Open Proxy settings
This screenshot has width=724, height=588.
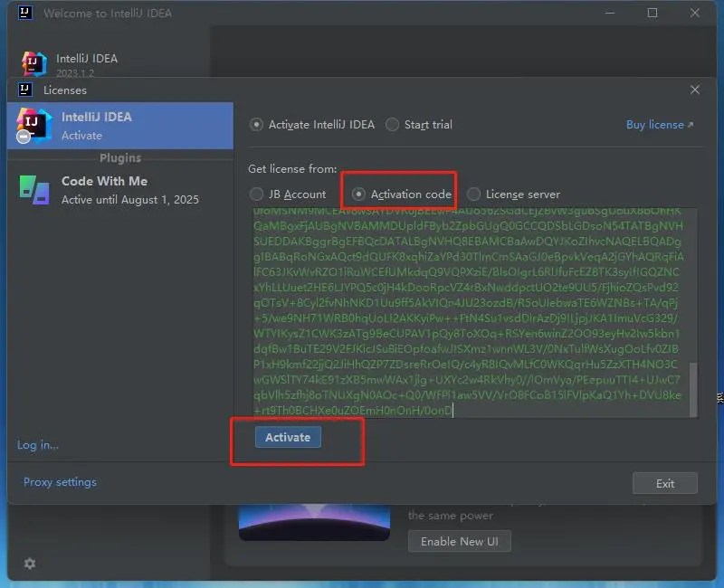[x=59, y=482]
